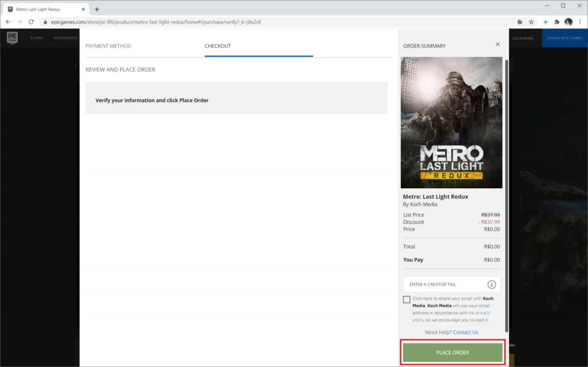Click the username in the Epic header
This screenshot has height=367, width=588.
pyautogui.click(x=523, y=38)
